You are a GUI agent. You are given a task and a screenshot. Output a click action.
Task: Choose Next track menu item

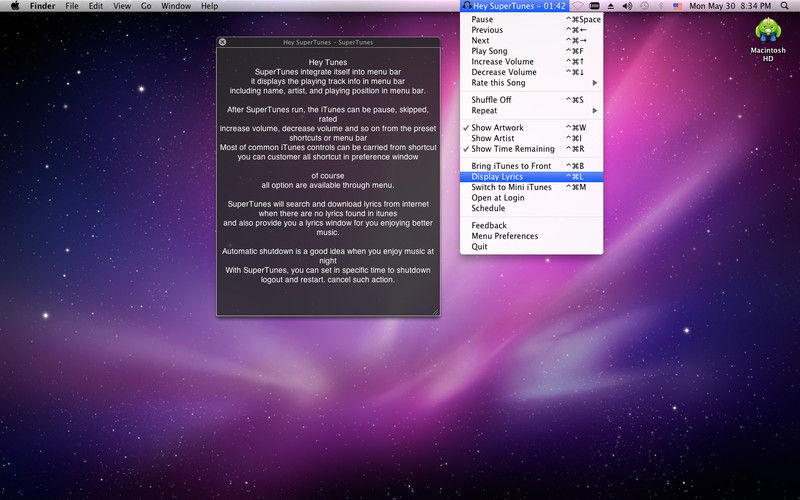531,41
